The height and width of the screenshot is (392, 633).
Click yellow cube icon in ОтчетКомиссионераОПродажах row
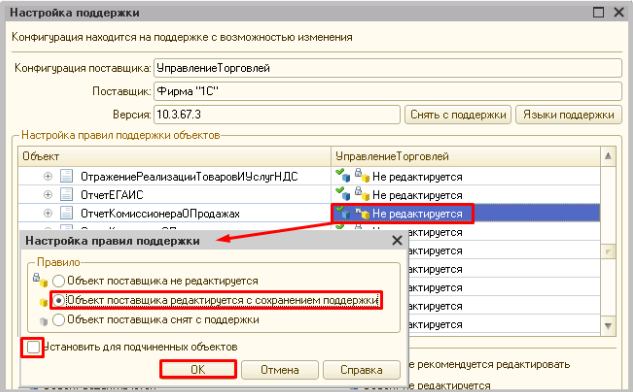(x=362, y=213)
